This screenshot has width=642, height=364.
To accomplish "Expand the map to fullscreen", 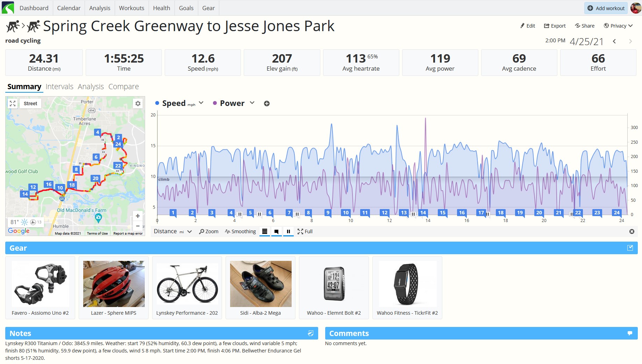I will 13,104.
